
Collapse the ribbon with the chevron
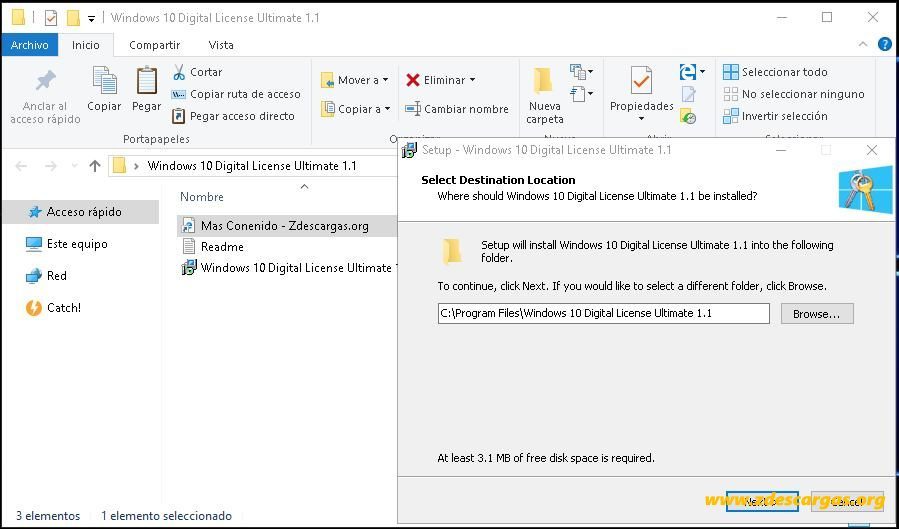tap(863, 44)
